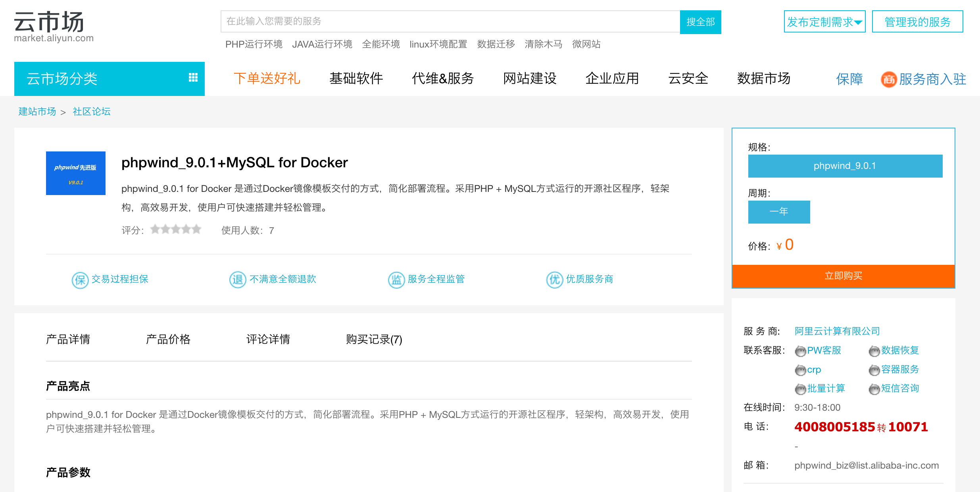Switch to the 产品详情 tab
The width and height of the screenshot is (980, 492).
tap(68, 339)
